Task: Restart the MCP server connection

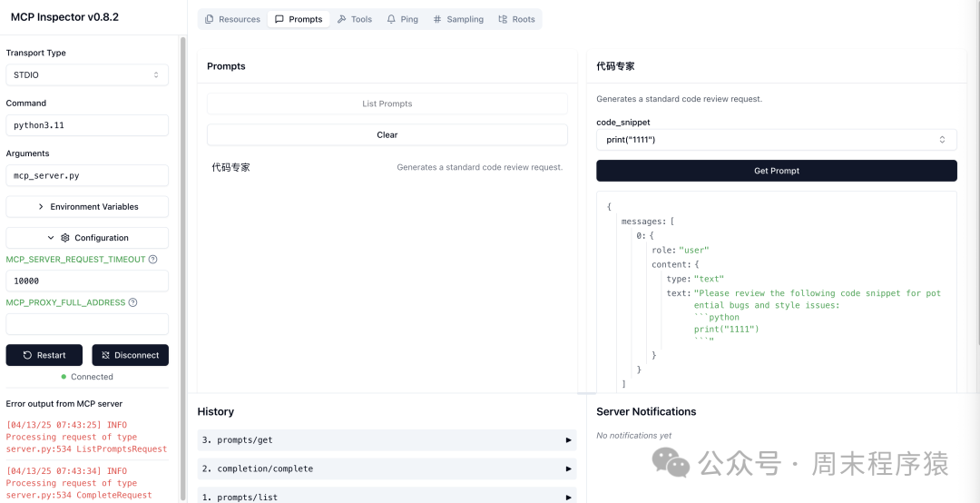Action: 44,355
